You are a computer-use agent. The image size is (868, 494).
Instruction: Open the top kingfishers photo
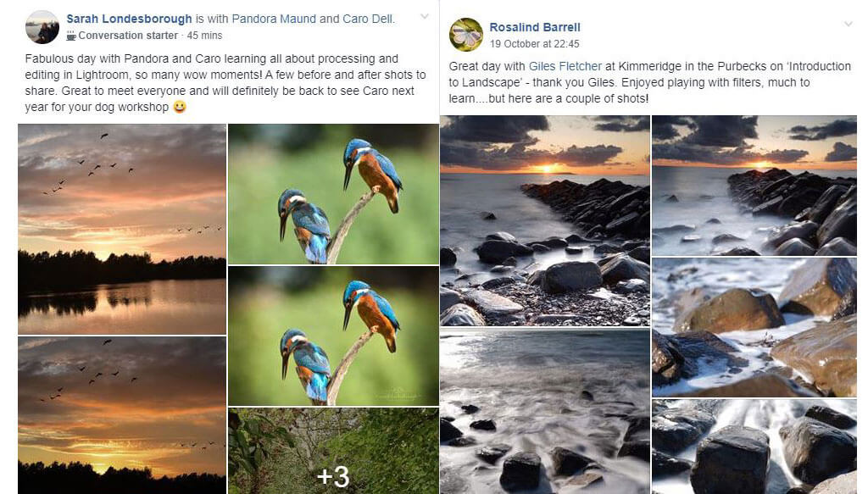pyautogui.click(x=333, y=193)
